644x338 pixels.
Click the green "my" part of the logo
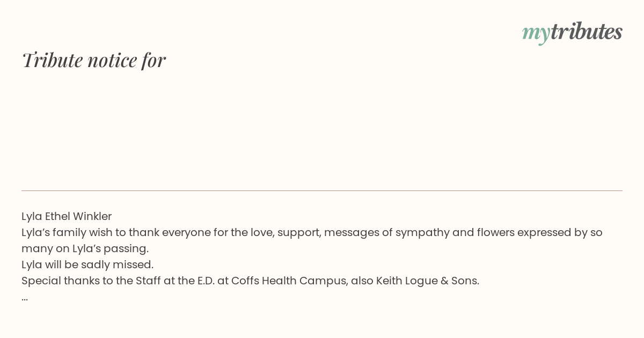pos(536,34)
